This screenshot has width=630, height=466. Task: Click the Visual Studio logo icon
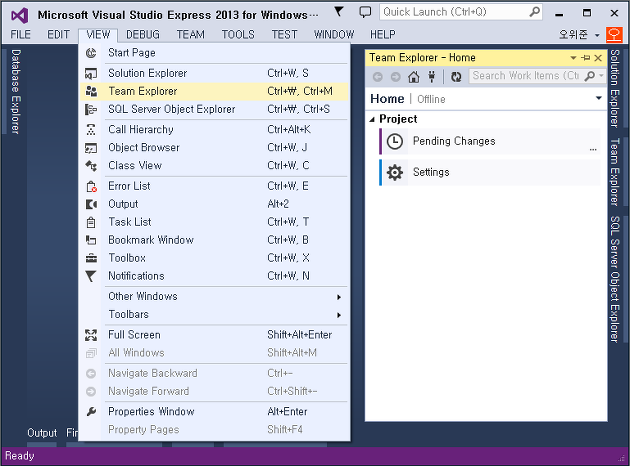[19, 15]
